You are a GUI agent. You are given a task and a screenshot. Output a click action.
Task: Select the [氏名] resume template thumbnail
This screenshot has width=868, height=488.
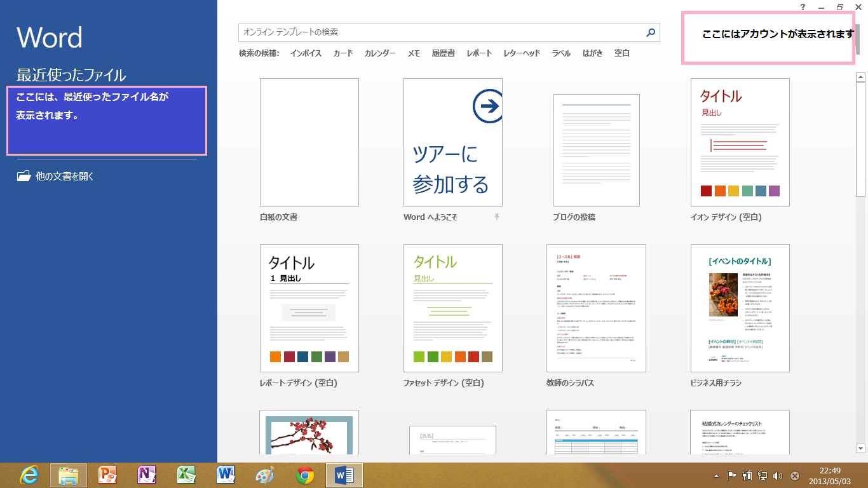453,440
